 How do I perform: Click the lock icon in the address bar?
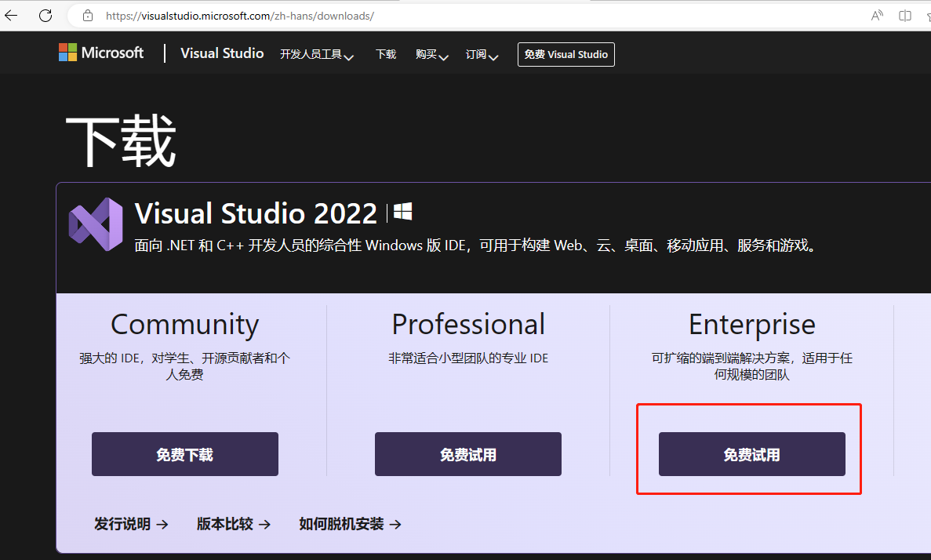point(88,16)
